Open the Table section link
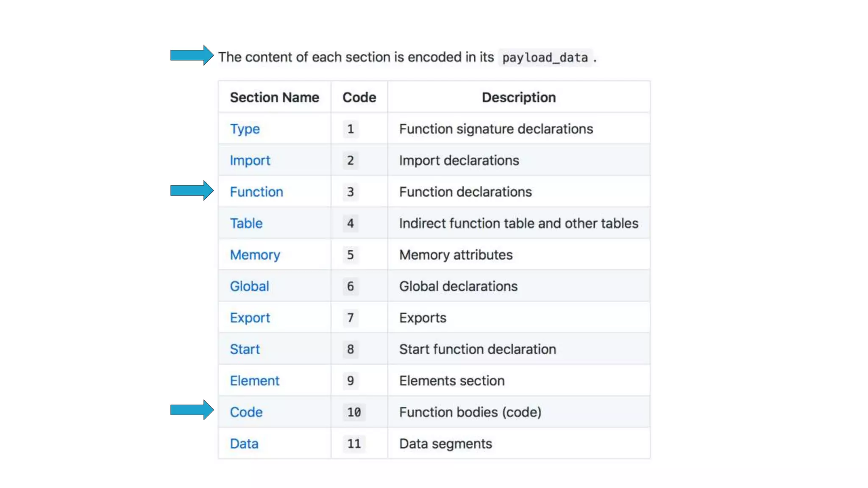Viewport: 868px width, 488px height. pos(246,223)
